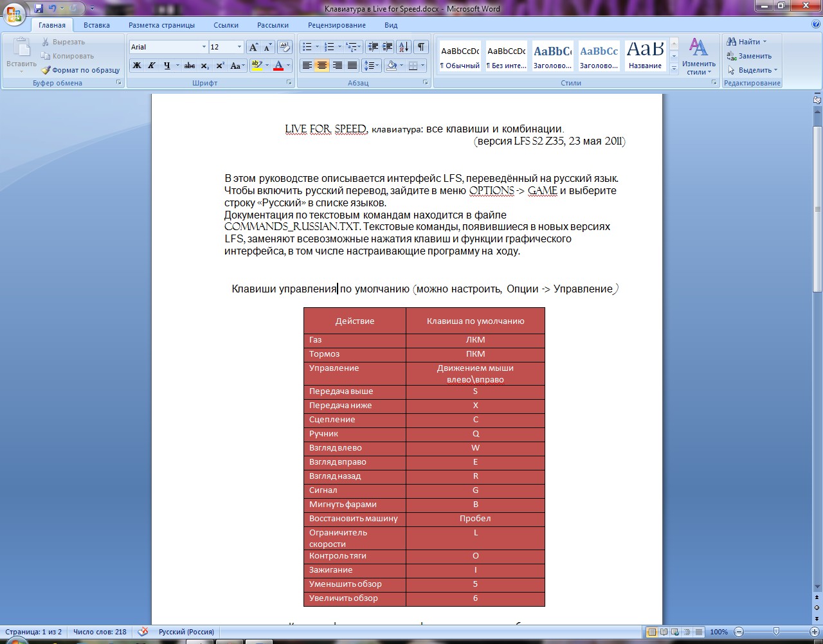Open the round Office button menu
Image resolution: width=823 pixels, height=644 pixels.
point(14,13)
